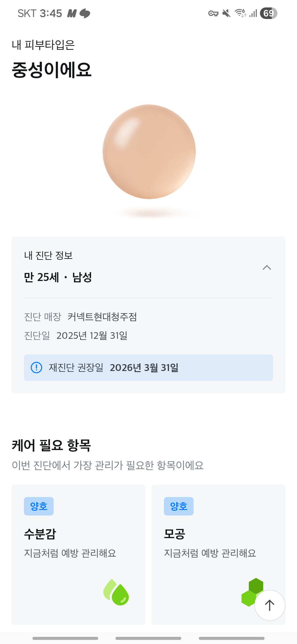Tap the skin tone sphere

[x=149, y=152]
